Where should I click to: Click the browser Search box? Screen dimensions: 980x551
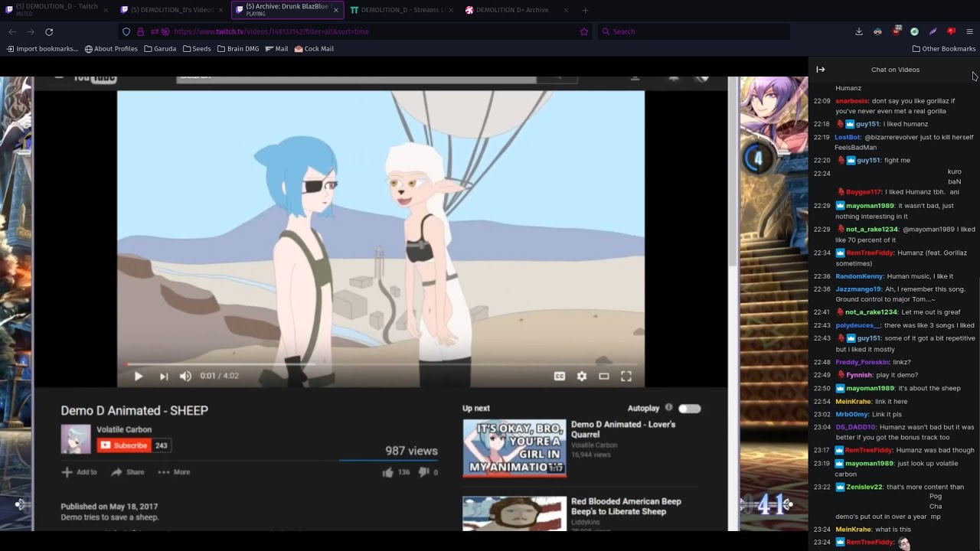coord(694,31)
